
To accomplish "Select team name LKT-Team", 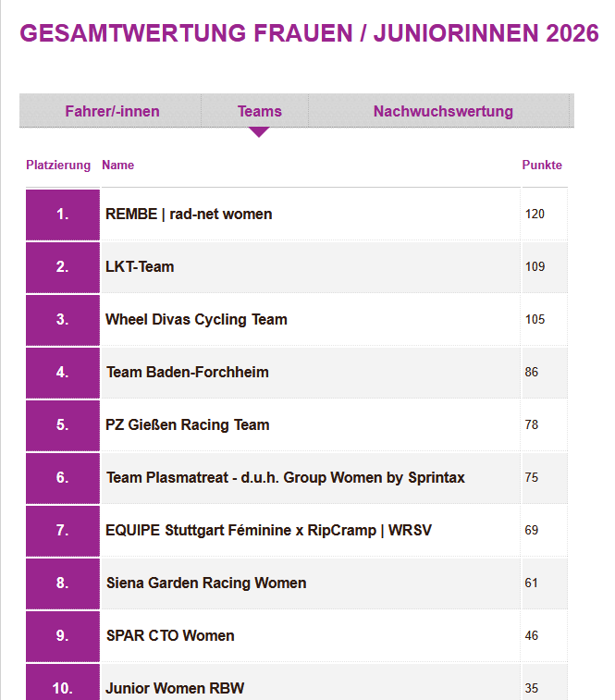I will 140,267.
